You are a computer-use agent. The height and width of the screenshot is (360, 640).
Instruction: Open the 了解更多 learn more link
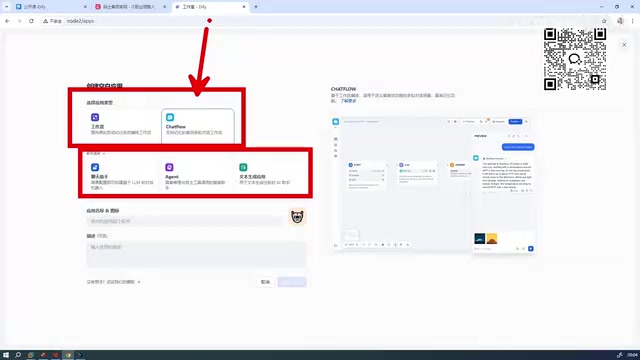(x=348, y=101)
